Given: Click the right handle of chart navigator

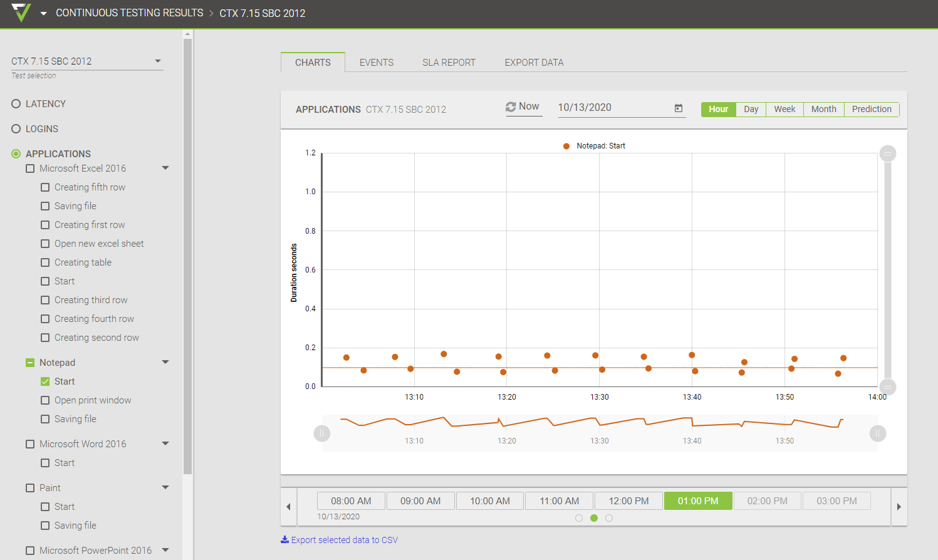Looking at the screenshot, I should (878, 433).
